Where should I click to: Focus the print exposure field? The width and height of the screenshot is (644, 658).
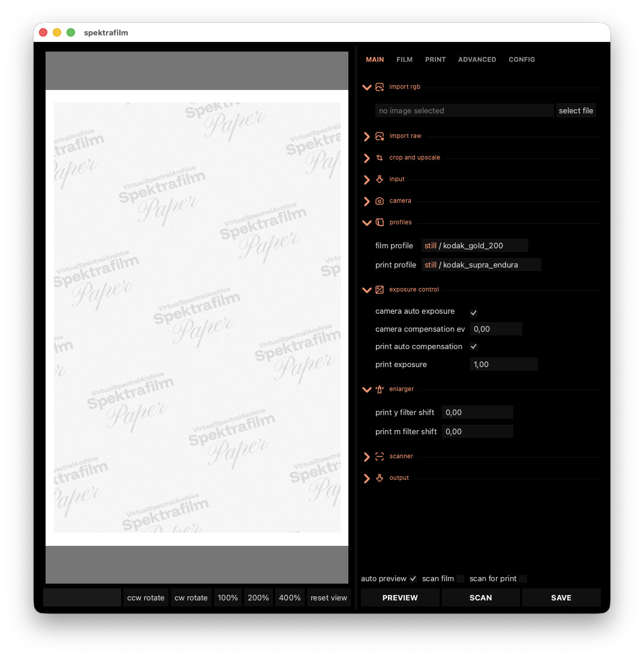point(504,364)
